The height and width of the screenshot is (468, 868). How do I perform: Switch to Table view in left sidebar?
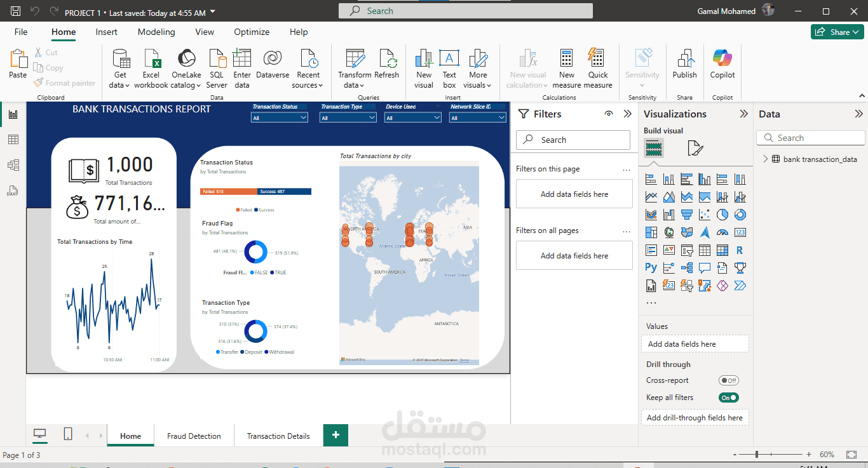[x=13, y=140]
